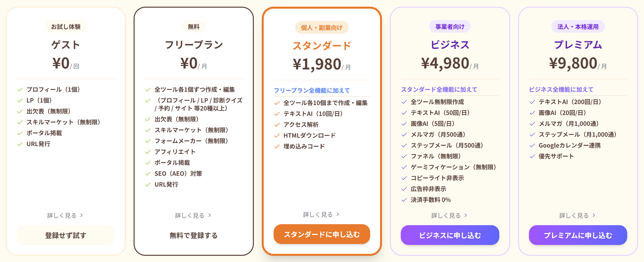This screenshot has height=262, width=644.
Task: Click the checkmark beside アクセス解析
Action: tap(277, 125)
